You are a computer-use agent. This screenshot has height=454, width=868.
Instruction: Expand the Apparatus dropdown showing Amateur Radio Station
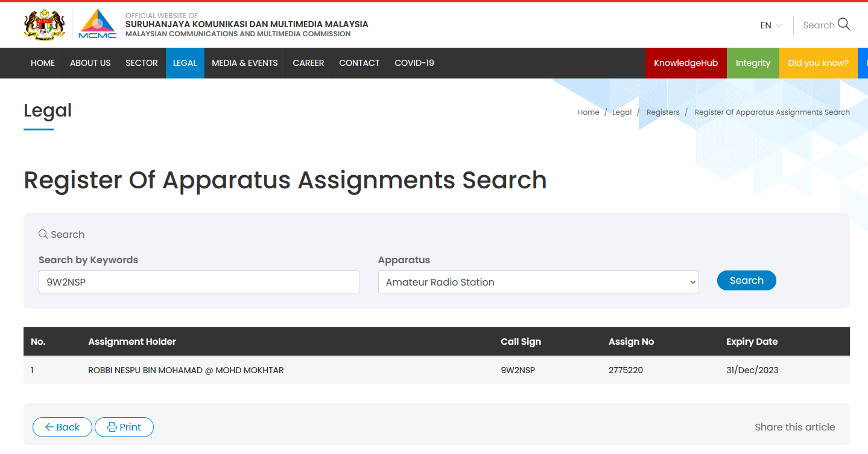[539, 282]
